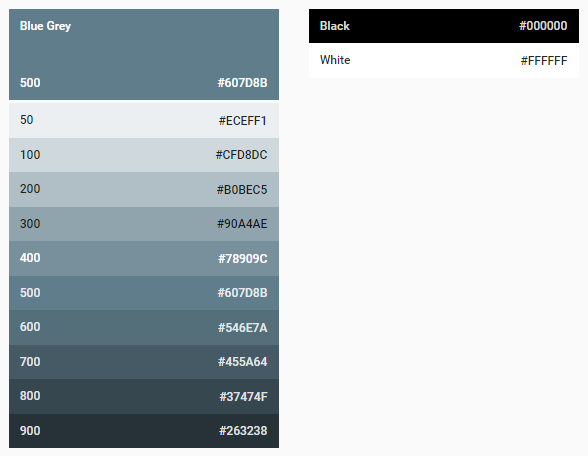Viewport: 588px width, 456px height.
Task: Click the #263238 hex value
Action: click(243, 430)
